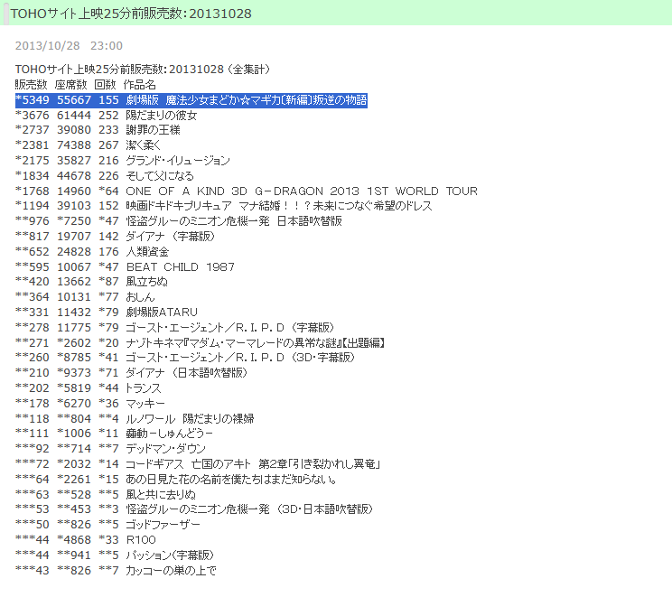Select the 怪盗グルー (3D・日本語吹替版) row
672x616 pixels.
pyautogui.click(x=194, y=509)
